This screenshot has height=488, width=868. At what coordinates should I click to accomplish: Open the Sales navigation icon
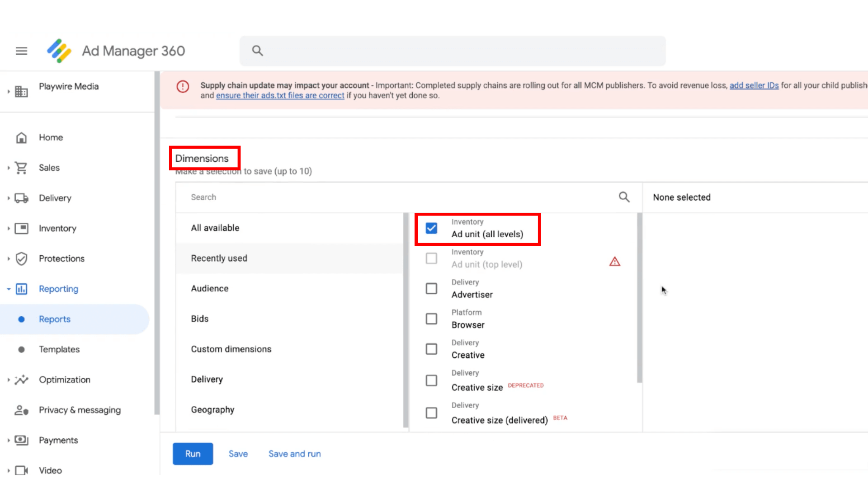[x=21, y=168]
